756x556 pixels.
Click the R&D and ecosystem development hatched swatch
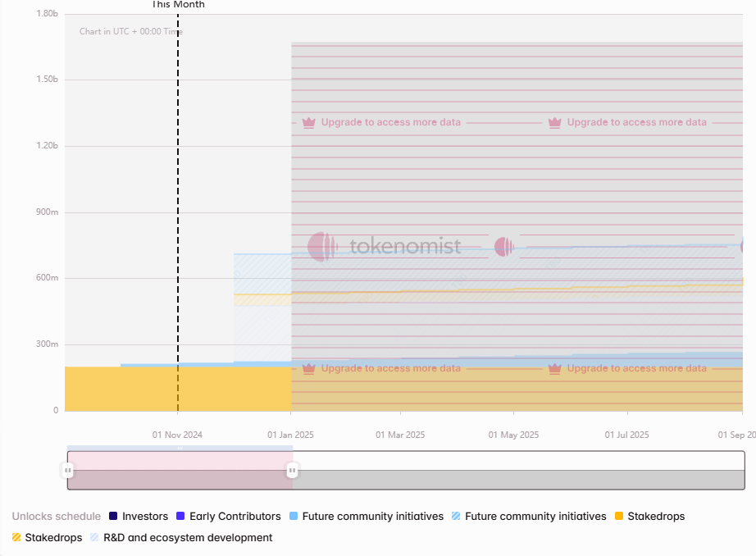click(x=94, y=538)
